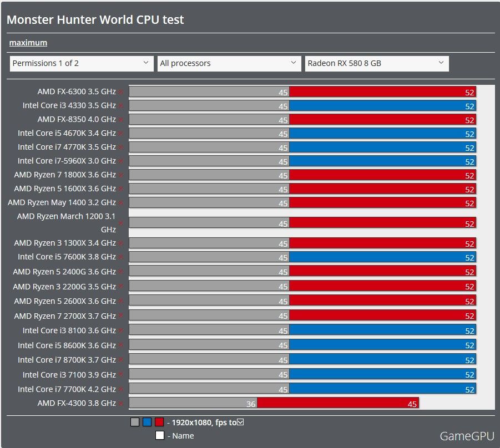The width and height of the screenshot is (500, 448).
Task: Click the white Name legend swatch
Action: tap(160, 436)
